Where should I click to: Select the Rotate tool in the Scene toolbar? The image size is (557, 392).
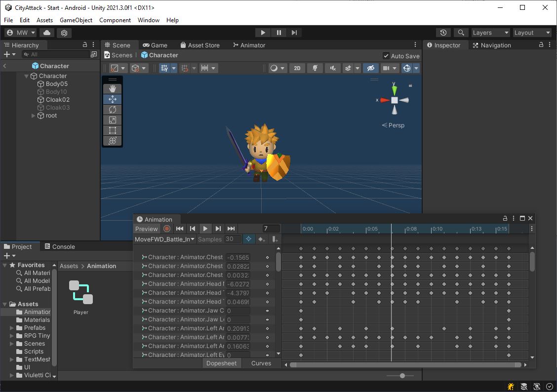(x=112, y=110)
